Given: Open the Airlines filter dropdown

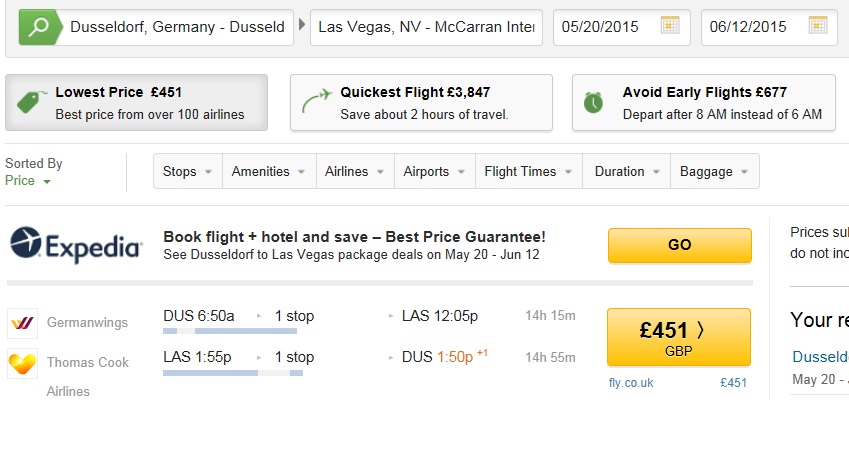Looking at the screenshot, I should click(355, 172).
